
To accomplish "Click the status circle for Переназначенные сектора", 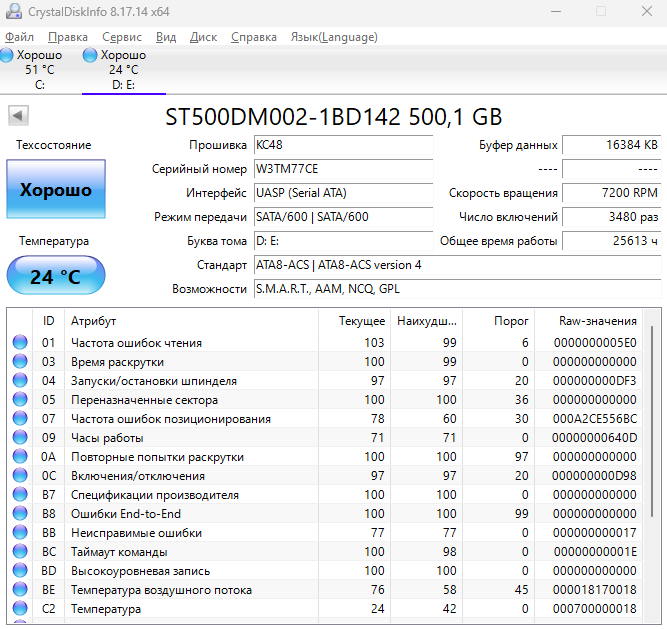I will click(x=20, y=399).
